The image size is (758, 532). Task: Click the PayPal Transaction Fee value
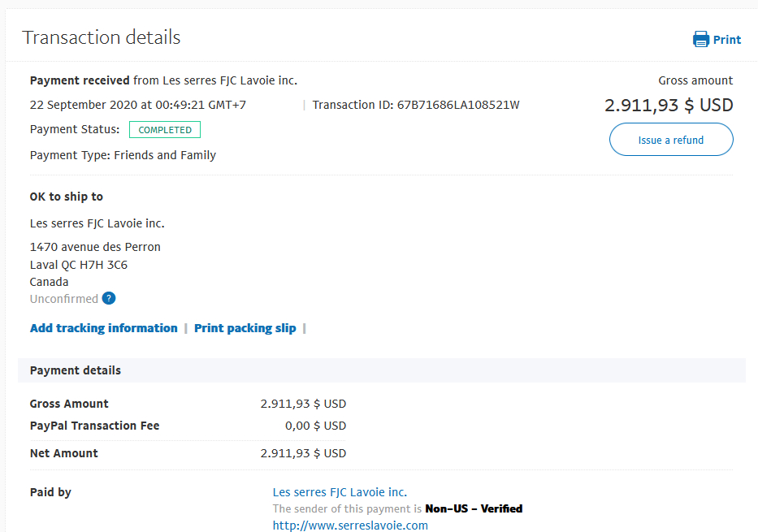click(315, 426)
